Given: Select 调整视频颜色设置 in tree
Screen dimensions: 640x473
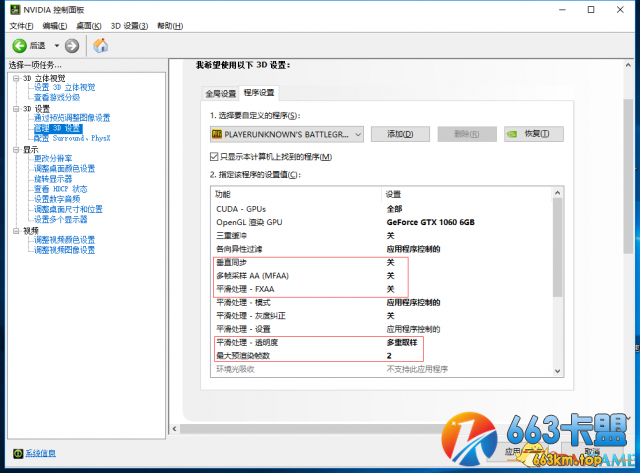Looking at the screenshot, I should [x=64, y=240].
